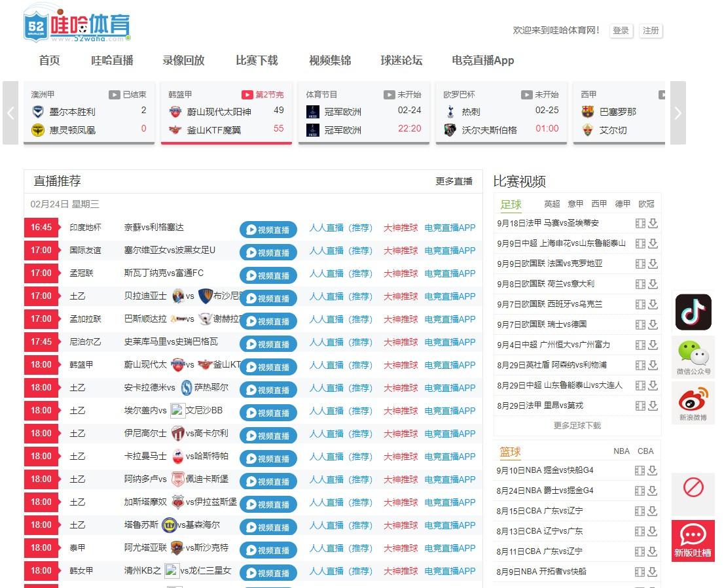This screenshot has height=588, width=724.
Task: Click the prohibition circle icon on right
Action: pyautogui.click(x=693, y=487)
